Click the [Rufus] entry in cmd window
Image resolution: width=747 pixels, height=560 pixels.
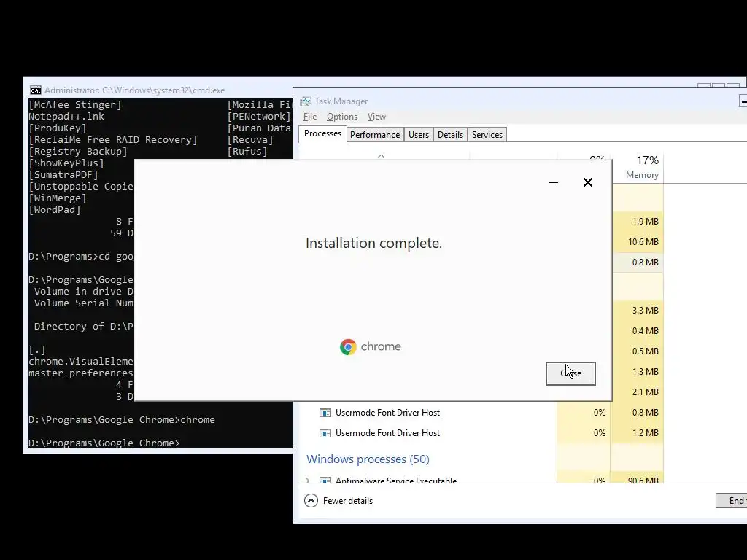(x=247, y=152)
